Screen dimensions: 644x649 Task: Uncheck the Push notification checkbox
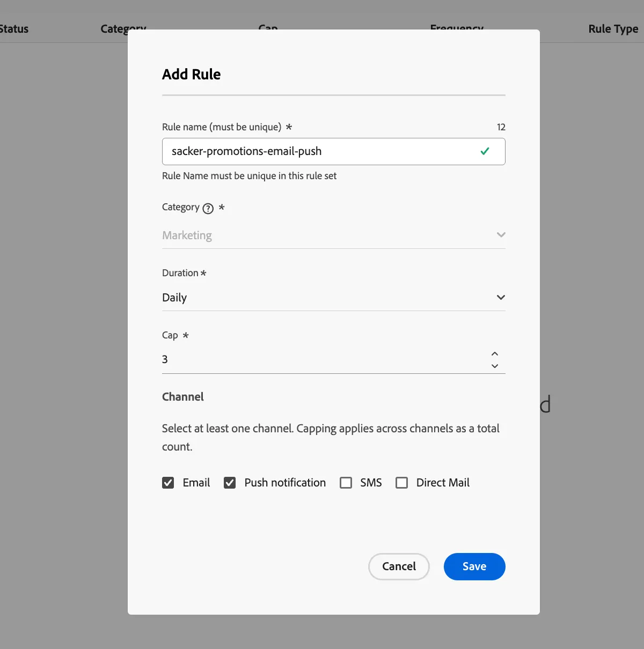click(x=230, y=483)
